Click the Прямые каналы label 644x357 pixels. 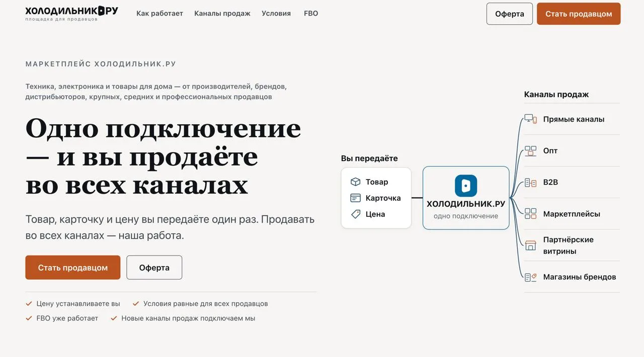(x=574, y=119)
